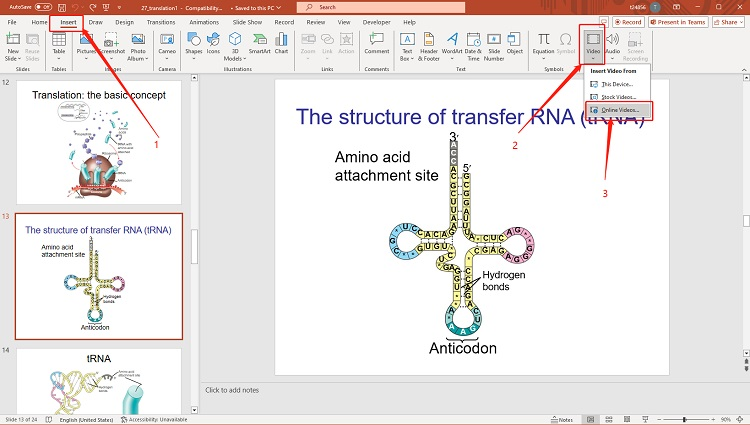Insert a Slide Number

[x=494, y=46]
